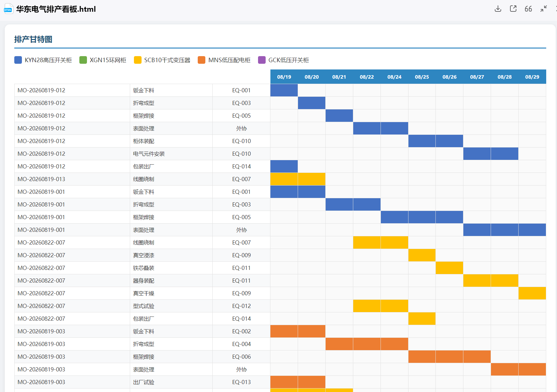Click the yellow bar in the 真空干燥 row
The height and width of the screenshot is (392, 557).
[532, 293]
